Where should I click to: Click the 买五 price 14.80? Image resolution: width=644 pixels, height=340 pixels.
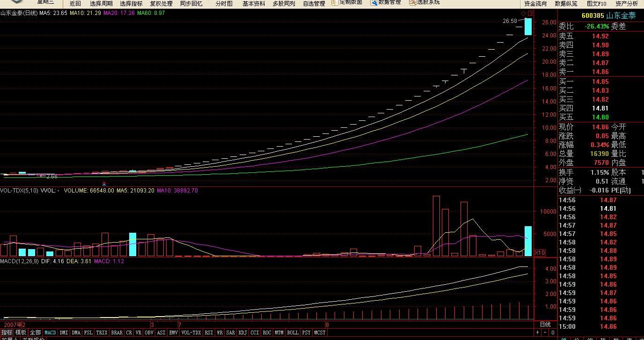pyautogui.click(x=600, y=117)
